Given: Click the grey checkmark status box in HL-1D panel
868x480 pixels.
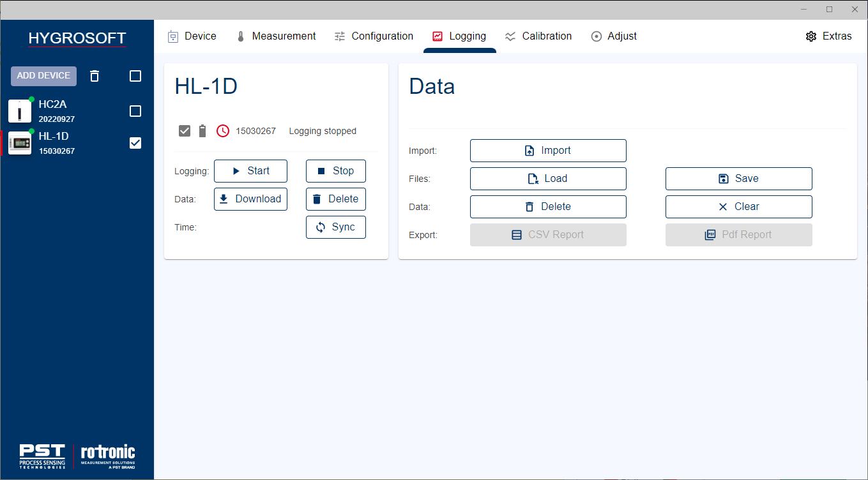Looking at the screenshot, I should click(x=185, y=131).
